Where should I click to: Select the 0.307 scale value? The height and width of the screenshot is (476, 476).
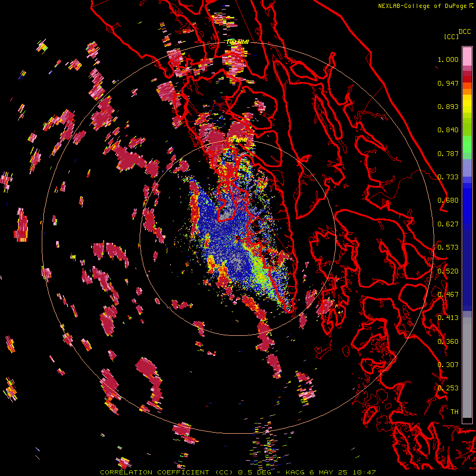click(448, 365)
